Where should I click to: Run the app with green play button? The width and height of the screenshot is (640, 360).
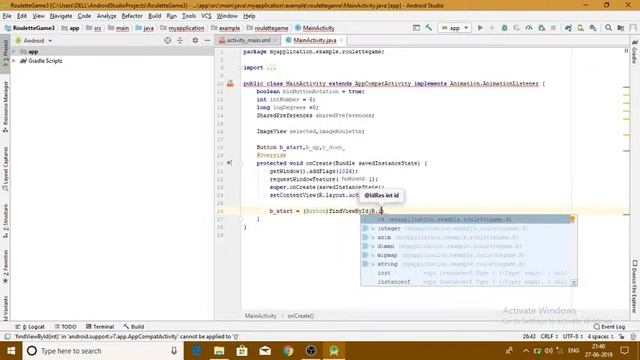pyautogui.click(x=480, y=28)
